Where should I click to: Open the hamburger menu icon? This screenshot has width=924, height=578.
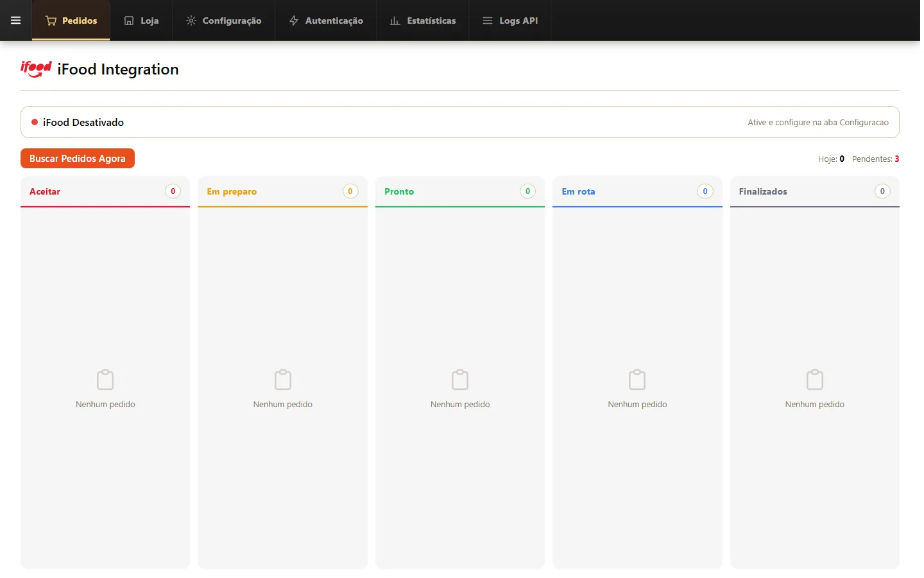[16, 21]
